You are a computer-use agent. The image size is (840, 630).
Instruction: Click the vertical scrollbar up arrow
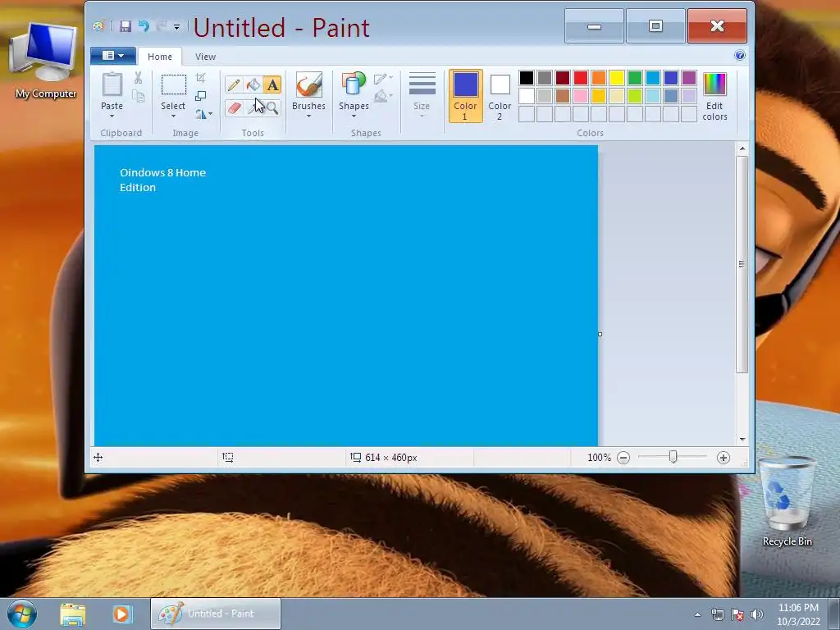point(742,148)
